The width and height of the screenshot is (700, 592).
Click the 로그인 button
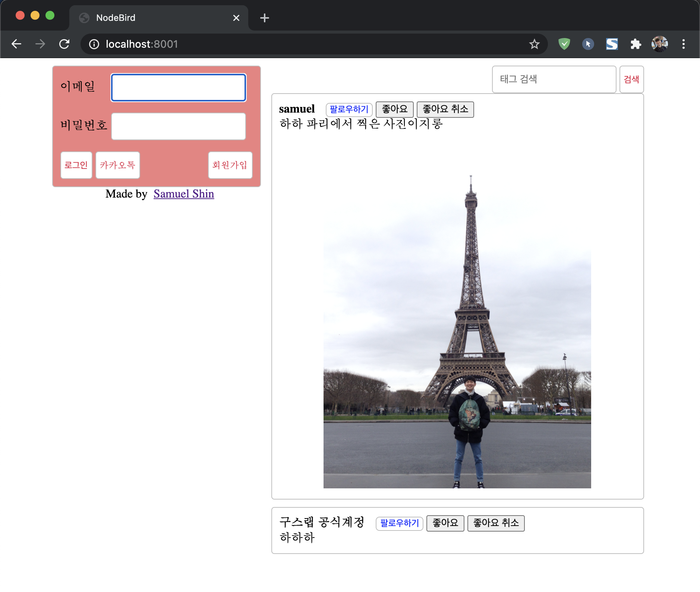point(76,165)
